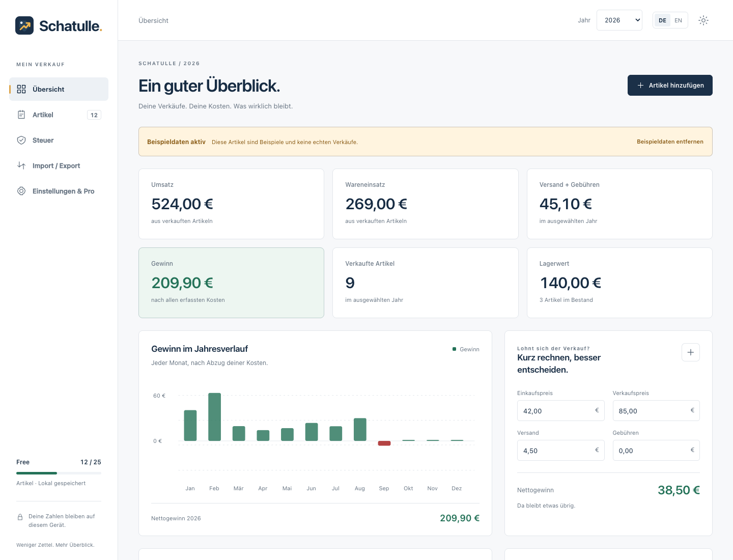The image size is (733, 560).
Task: Click the Steuer shield icon
Action: coord(21,140)
